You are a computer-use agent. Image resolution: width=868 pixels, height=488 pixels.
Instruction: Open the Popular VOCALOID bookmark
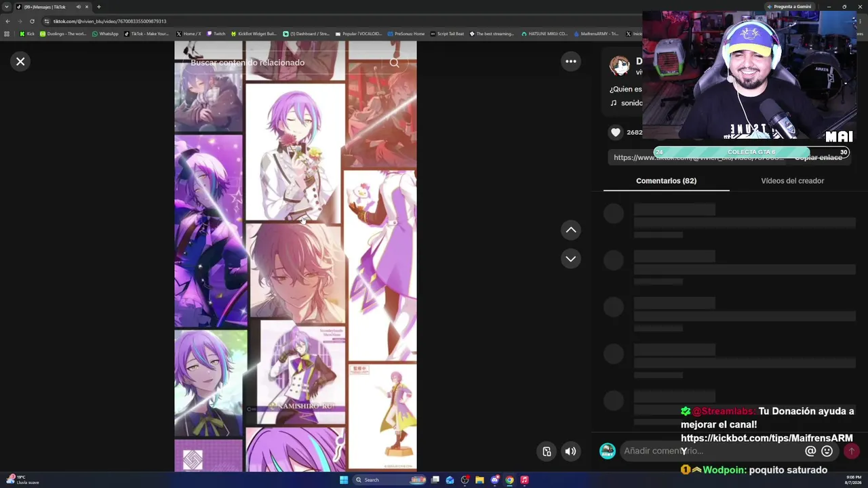(359, 34)
